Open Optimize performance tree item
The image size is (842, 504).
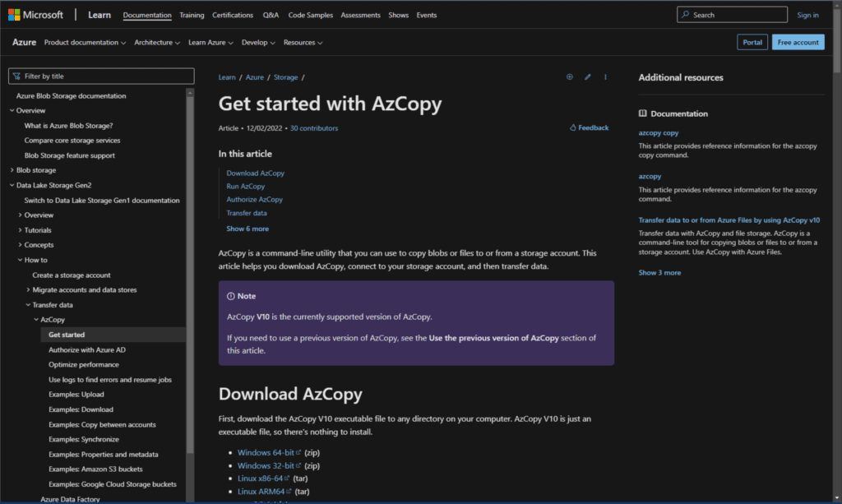click(84, 364)
